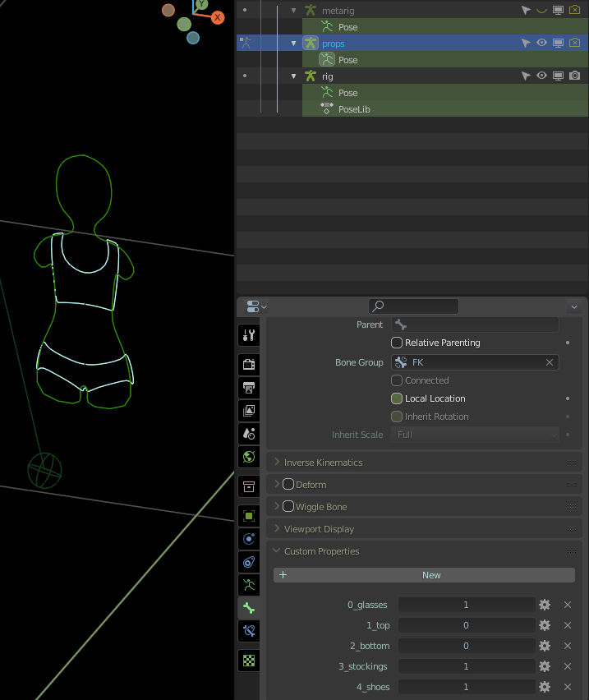Expand the Inverse Kinematics panel
The image size is (589, 700).
[323, 463]
